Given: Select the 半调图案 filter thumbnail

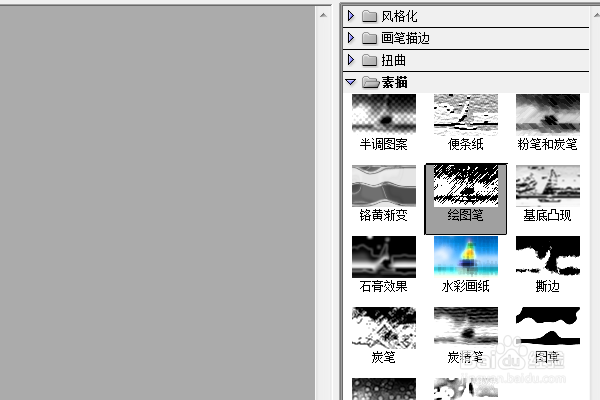Looking at the screenshot, I should click(384, 114).
